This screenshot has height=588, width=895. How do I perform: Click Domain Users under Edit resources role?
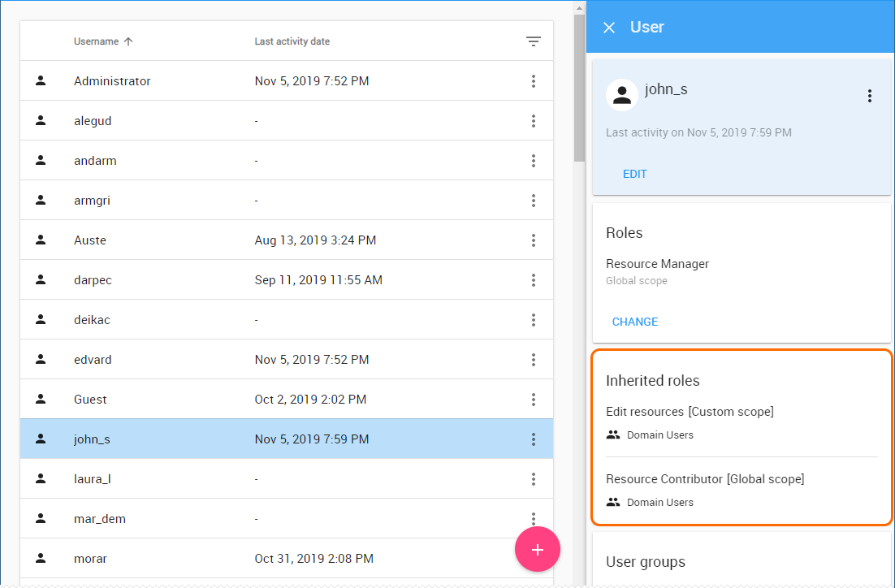tap(659, 435)
